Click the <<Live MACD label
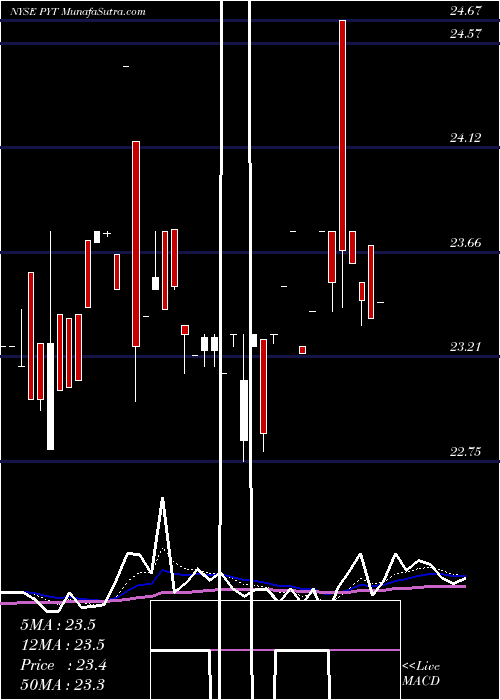 (x=421, y=673)
